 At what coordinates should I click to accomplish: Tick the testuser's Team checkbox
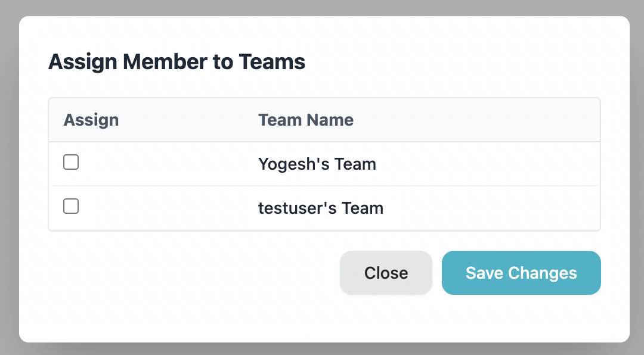point(71,206)
